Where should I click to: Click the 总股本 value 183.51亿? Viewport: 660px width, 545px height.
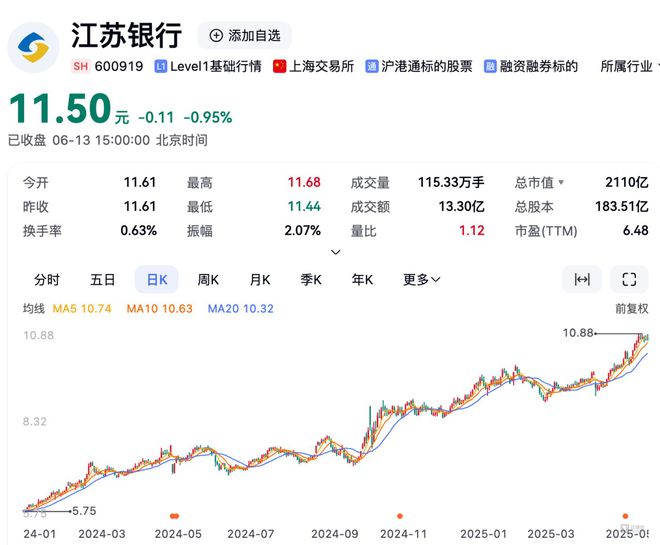coord(622,206)
